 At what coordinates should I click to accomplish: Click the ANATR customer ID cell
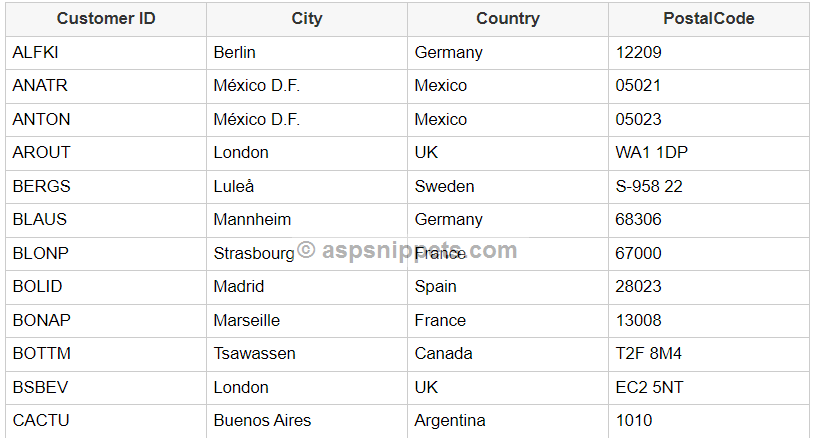[x=40, y=86]
